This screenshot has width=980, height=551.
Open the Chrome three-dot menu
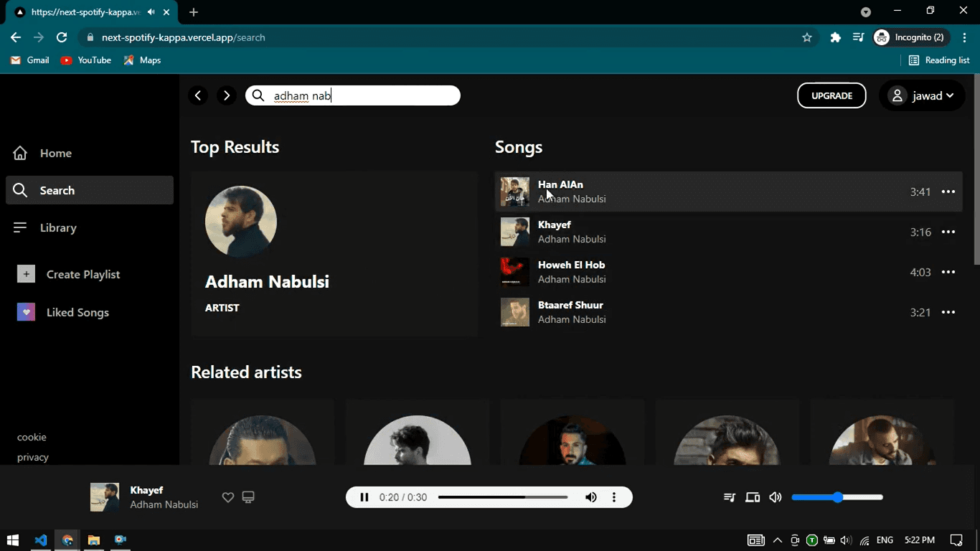coord(965,37)
